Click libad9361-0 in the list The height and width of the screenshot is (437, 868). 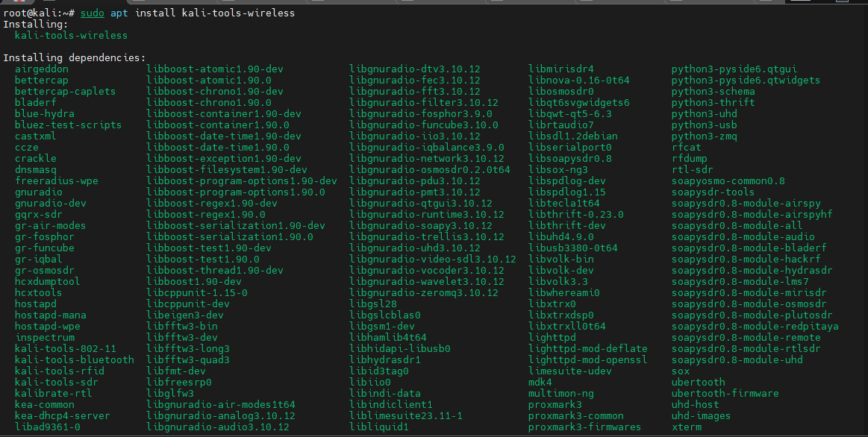47,427
